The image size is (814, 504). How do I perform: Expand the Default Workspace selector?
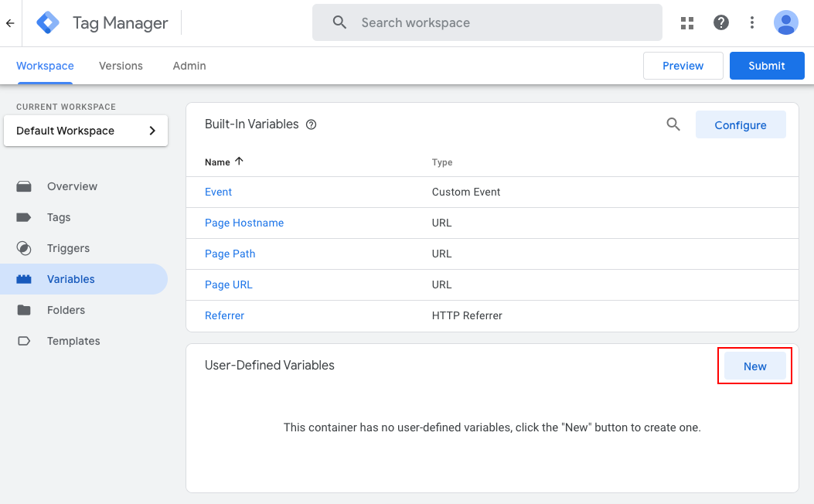[86, 131]
